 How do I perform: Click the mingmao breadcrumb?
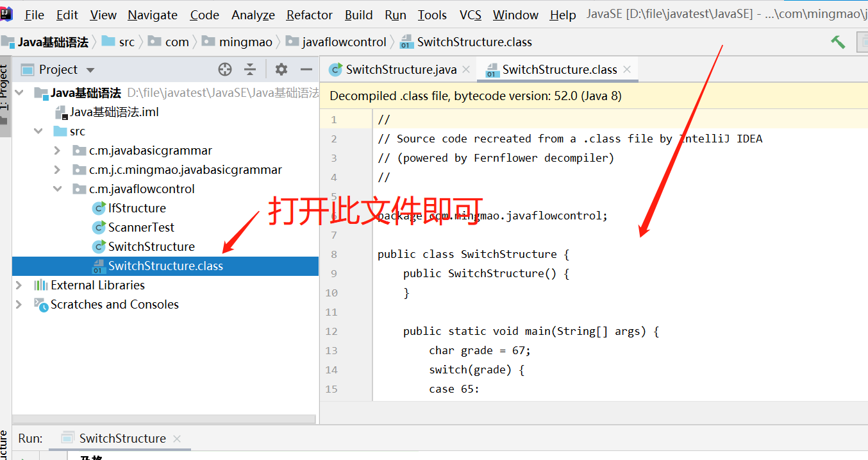coord(246,42)
